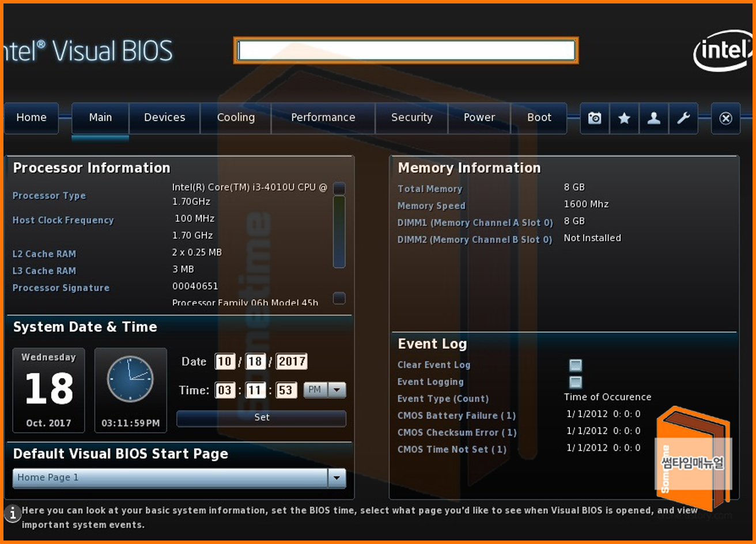Click the seconds field showing 53

point(286,390)
